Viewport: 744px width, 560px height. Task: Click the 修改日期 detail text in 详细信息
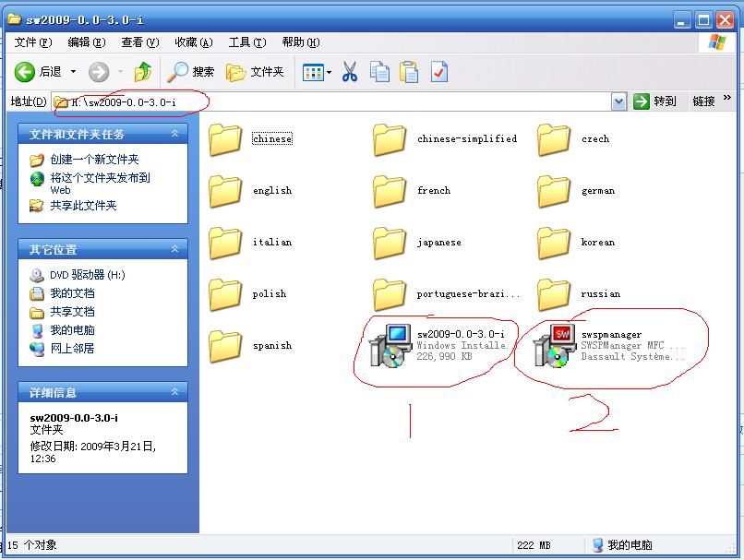[93, 452]
